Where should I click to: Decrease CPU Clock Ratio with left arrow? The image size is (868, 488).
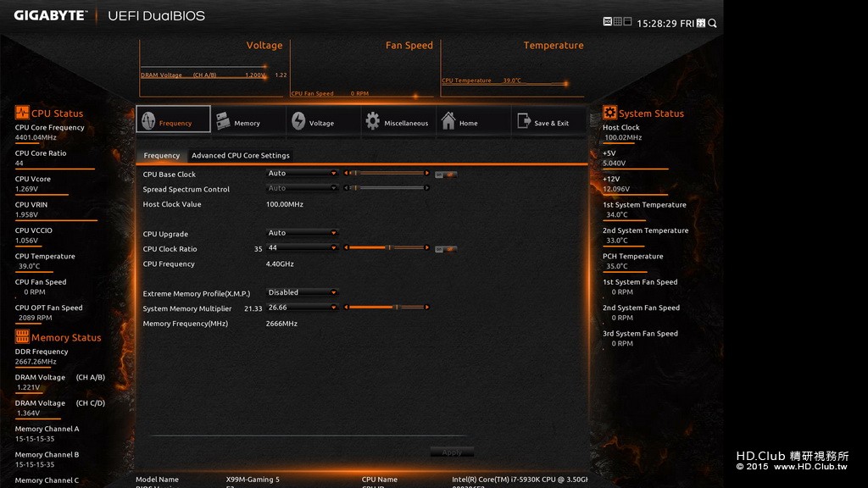pyautogui.click(x=346, y=248)
